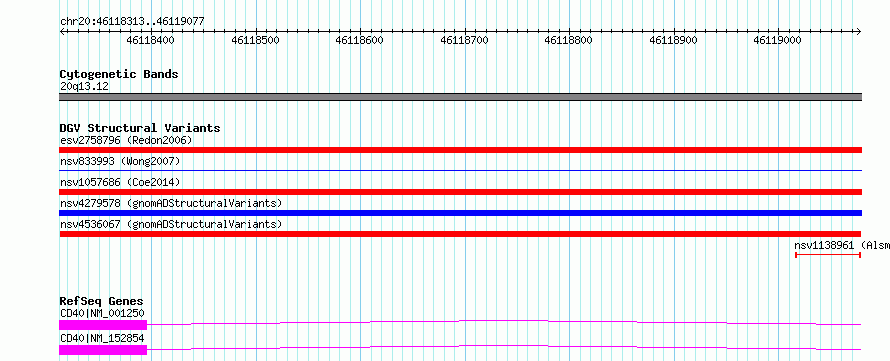Open the nsv4279578 gnomADStructuralVariants label
Screen dimensions: 890x361
171,203
